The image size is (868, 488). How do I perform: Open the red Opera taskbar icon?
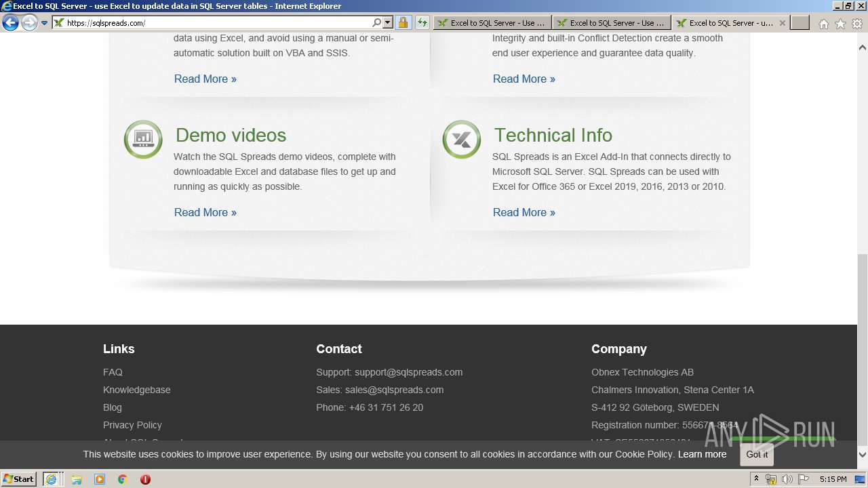tap(145, 479)
